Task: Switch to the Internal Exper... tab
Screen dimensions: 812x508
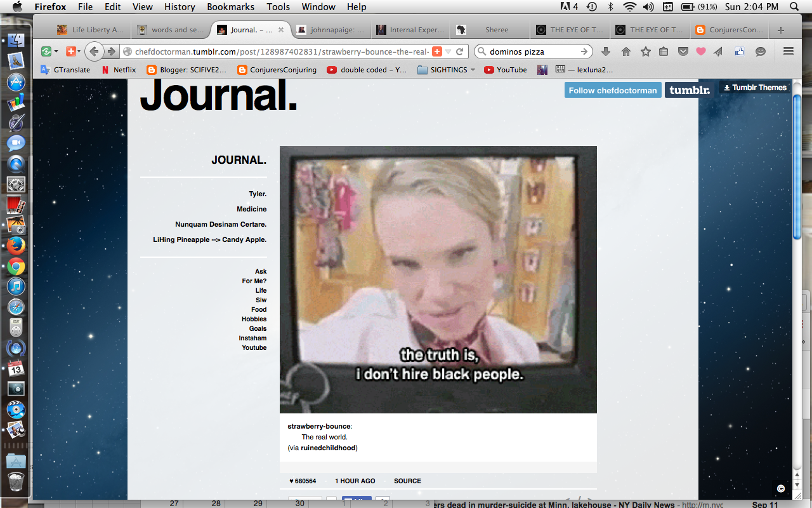Action: 410,30
